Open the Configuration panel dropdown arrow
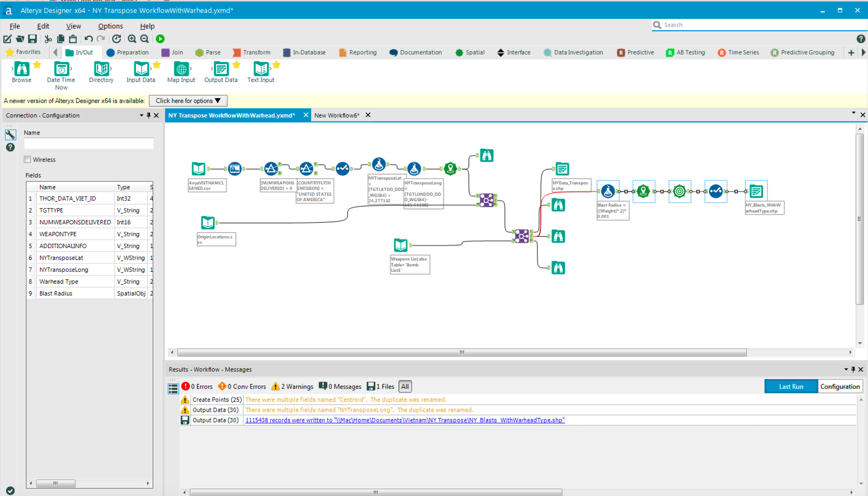The image size is (868, 496). pyautogui.click(x=141, y=115)
